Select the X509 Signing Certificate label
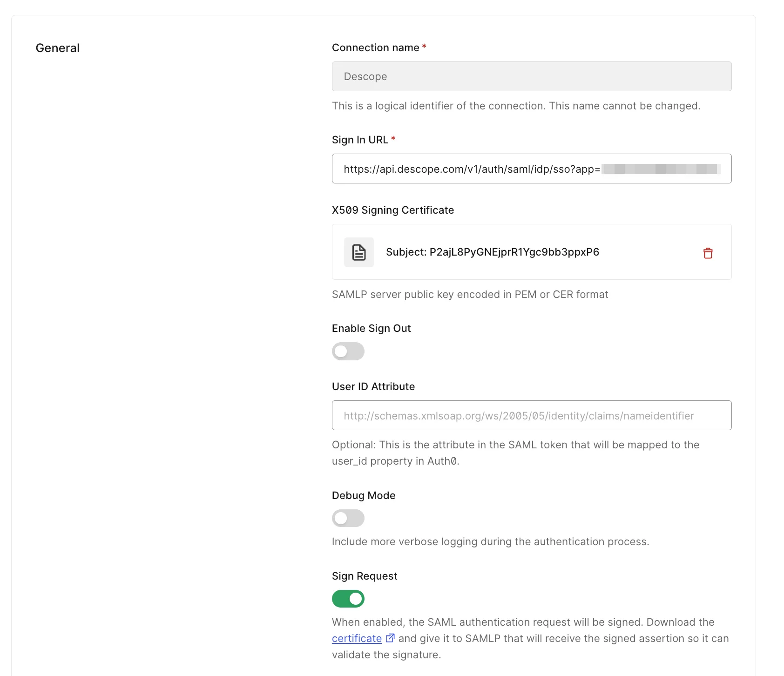784x676 pixels. pyautogui.click(x=392, y=210)
